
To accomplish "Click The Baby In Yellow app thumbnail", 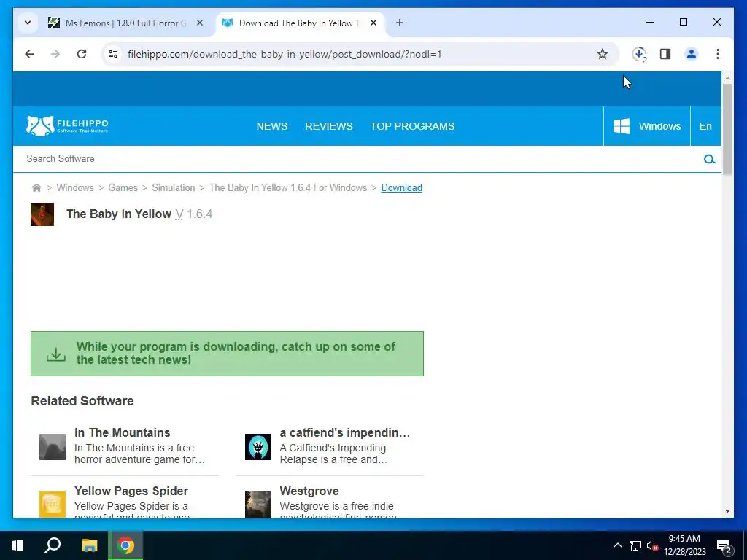I will tap(42, 214).
